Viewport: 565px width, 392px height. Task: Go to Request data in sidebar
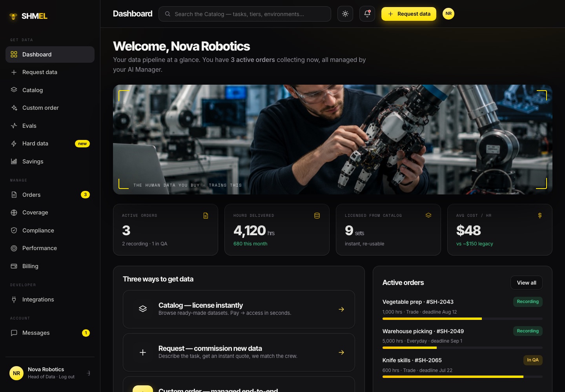(x=50, y=72)
